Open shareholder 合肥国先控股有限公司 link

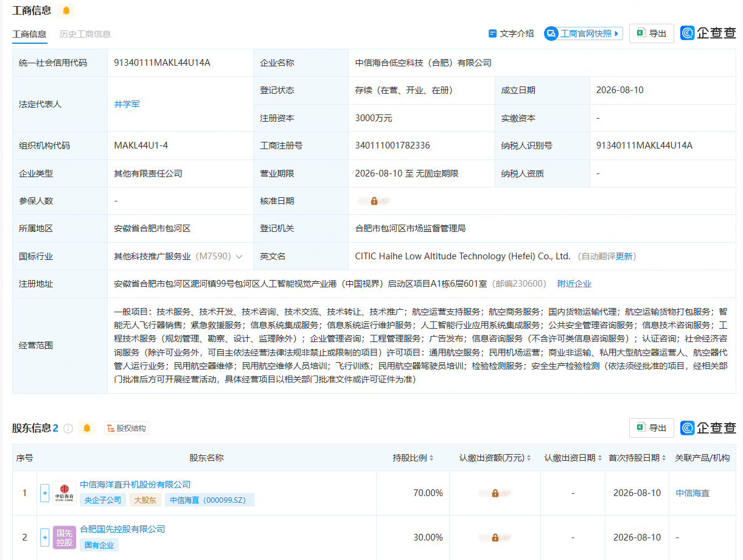coord(122,529)
